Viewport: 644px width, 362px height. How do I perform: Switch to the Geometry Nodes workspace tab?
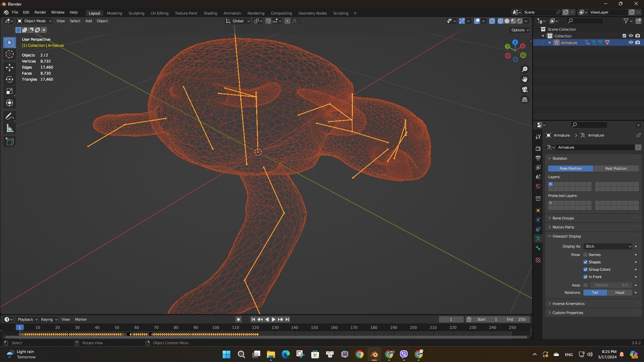(312, 13)
